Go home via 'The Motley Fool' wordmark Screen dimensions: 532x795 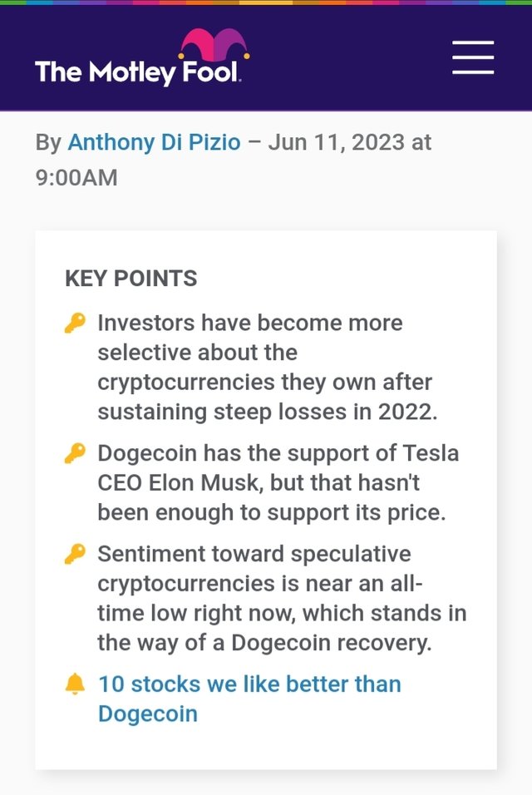[x=137, y=72]
